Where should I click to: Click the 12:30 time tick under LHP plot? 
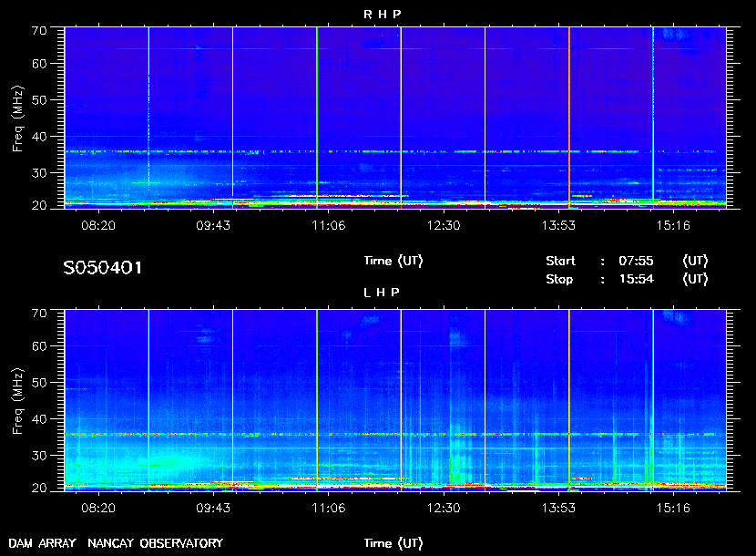pyautogui.click(x=443, y=509)
